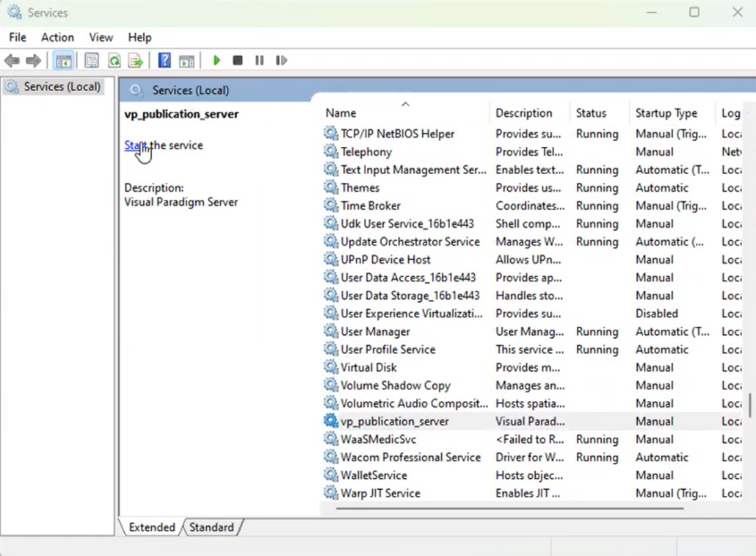Start the vp_publication_server service via play icon

tap(217, 60)
